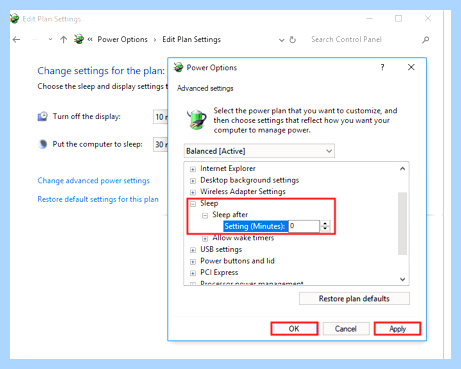Click the Cancel button
Screen dimensions: 461x369
click(x=346, y=329)
